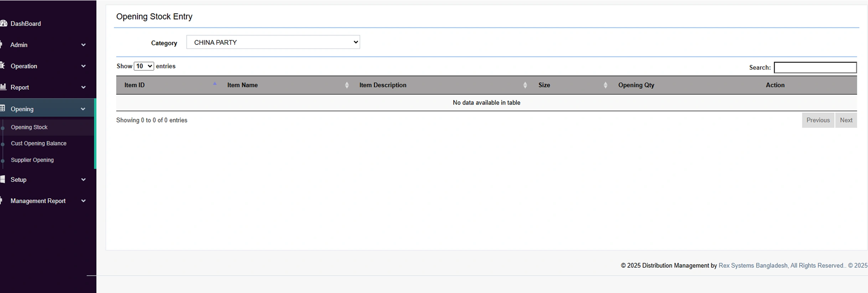
Task: Click the Opening table grid icon
Action: 2,109
